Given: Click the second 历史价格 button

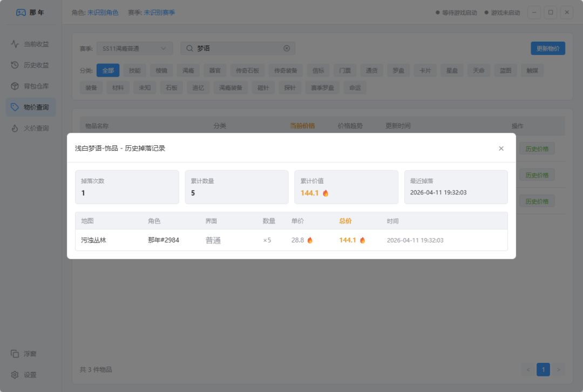Looking at the screenshot, I should 537,175.
